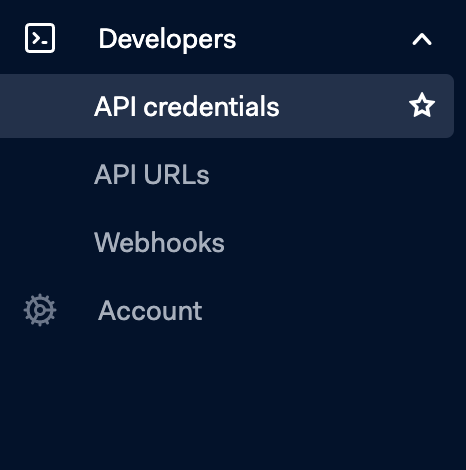Click the upward caret beside Developers
Viewport: 466px width, 470px height.
coord(422,39)
